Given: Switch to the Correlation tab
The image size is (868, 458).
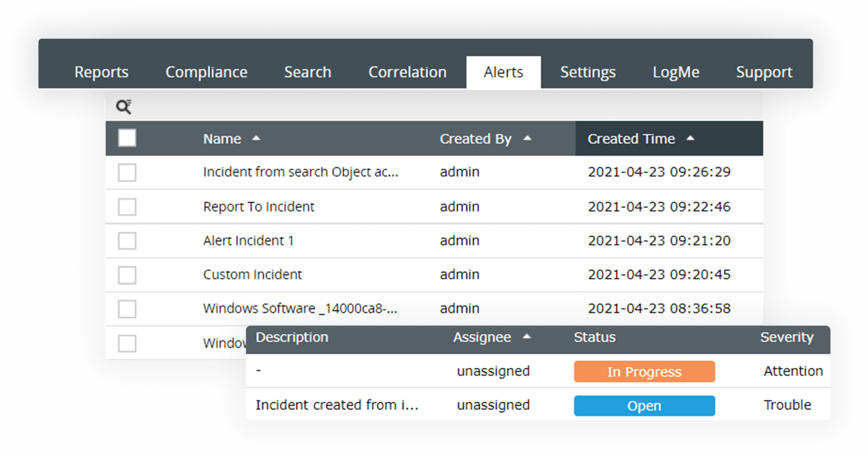Looking at the screenshot, I should (x=408, y=72).
